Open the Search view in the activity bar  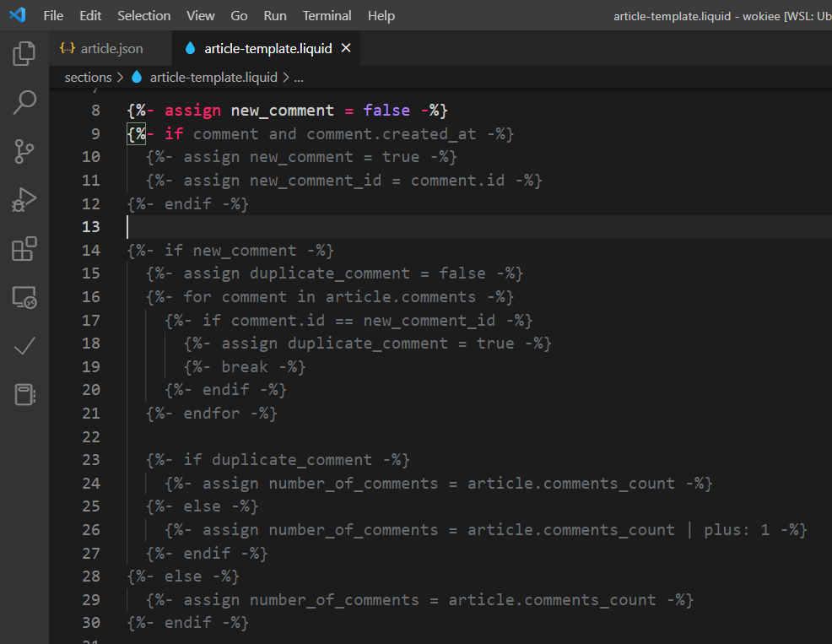click(24, 102)
